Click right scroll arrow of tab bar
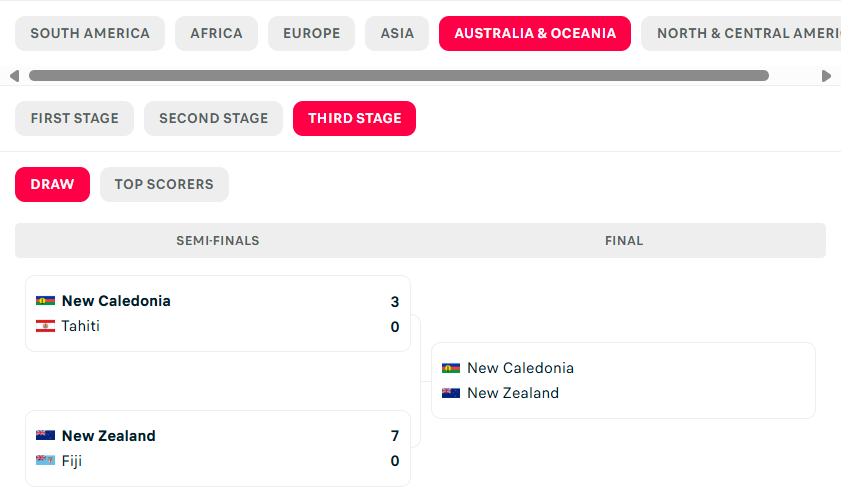 (826, 76)
